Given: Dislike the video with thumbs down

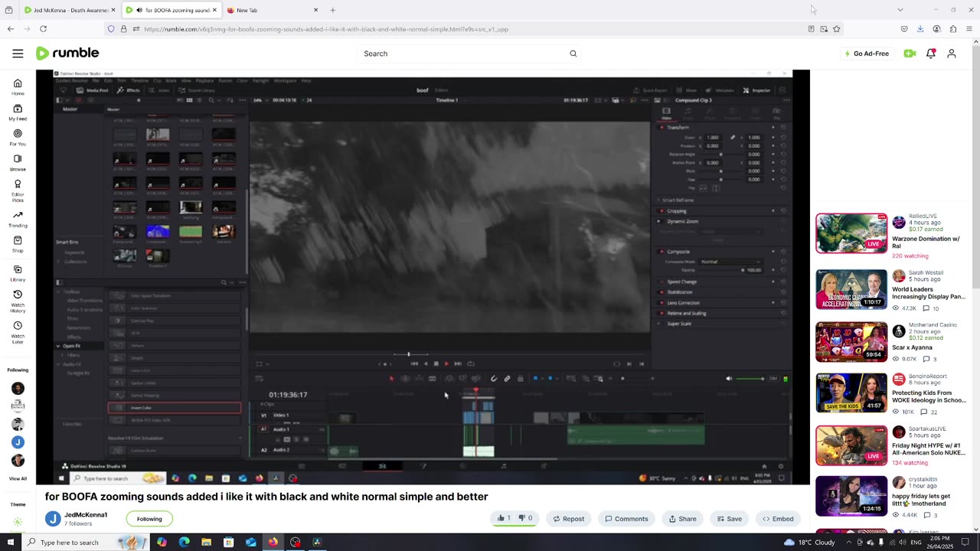Looking at the screenshot, I should tap(525, 519).
